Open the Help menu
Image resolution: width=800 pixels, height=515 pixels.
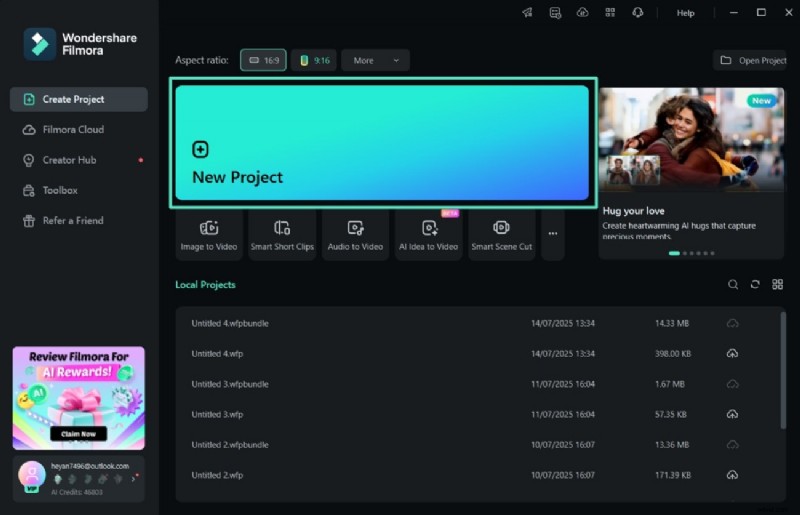tap(685, 13)
